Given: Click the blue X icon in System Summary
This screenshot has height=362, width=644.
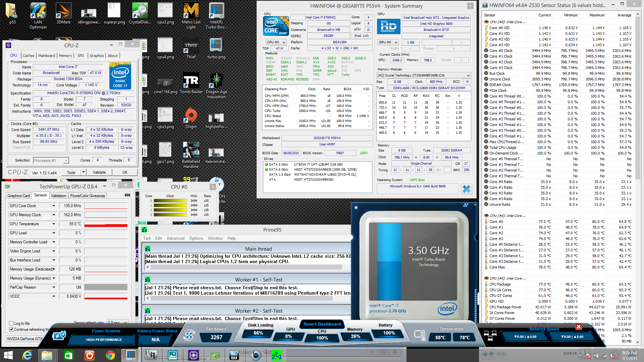Looking at the screenshot, I should pos(466,189).
